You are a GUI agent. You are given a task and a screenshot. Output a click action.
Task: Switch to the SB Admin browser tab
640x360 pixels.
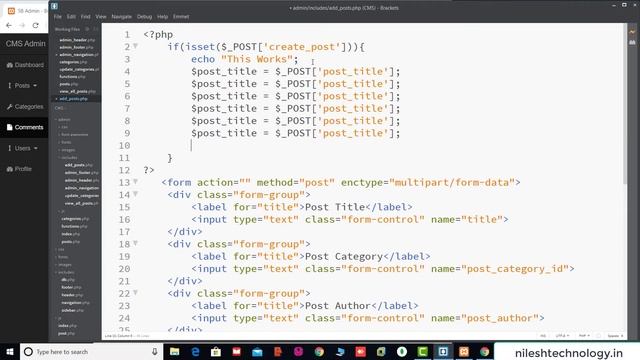pos(28,11)
